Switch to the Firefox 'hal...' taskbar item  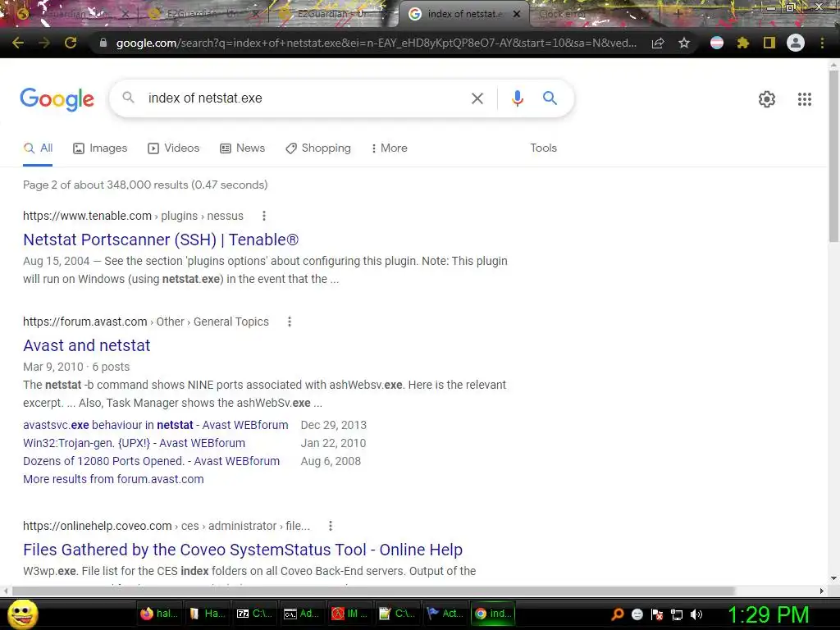click(x=160, y=614)
